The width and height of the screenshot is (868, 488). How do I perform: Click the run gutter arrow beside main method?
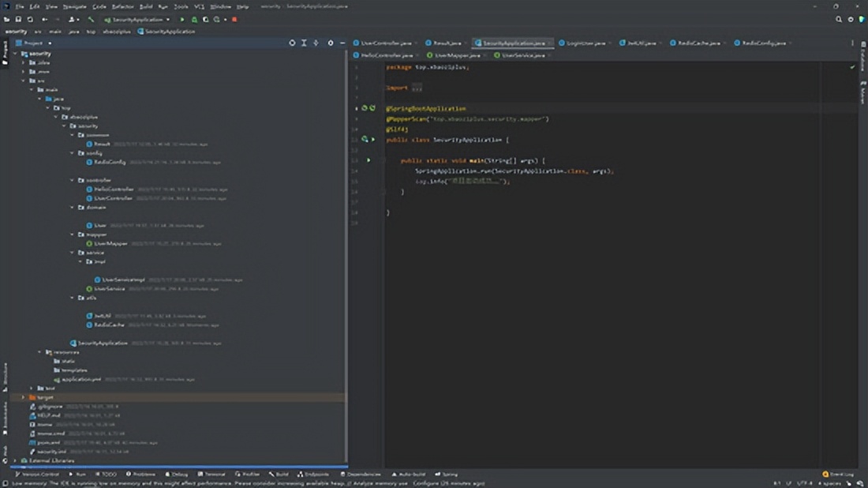[x=369, y=160]
